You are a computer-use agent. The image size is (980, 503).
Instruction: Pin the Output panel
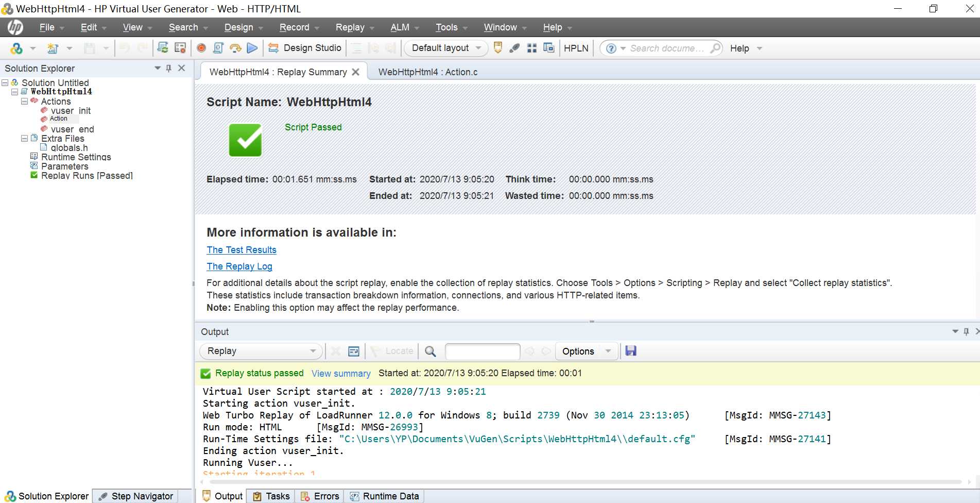966,331
